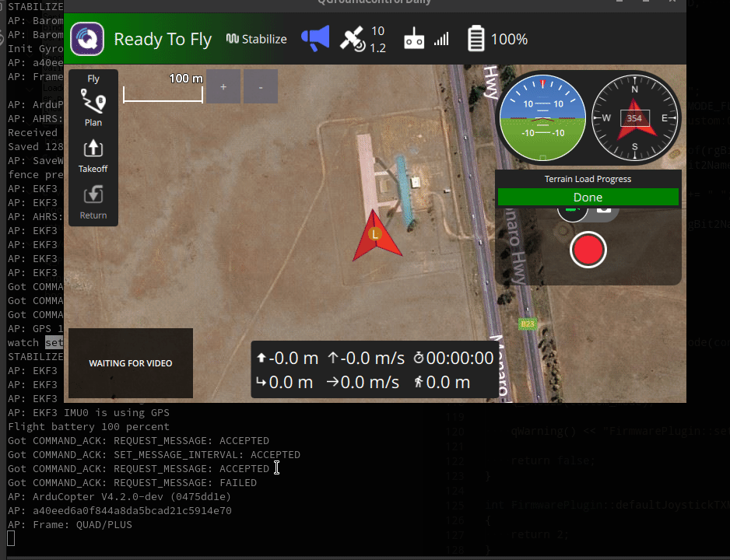The height and width of the screenshot is (560, 730).
Task: Click the orange L launch marker
Action: pyautogui.click(x=375, y=234)
